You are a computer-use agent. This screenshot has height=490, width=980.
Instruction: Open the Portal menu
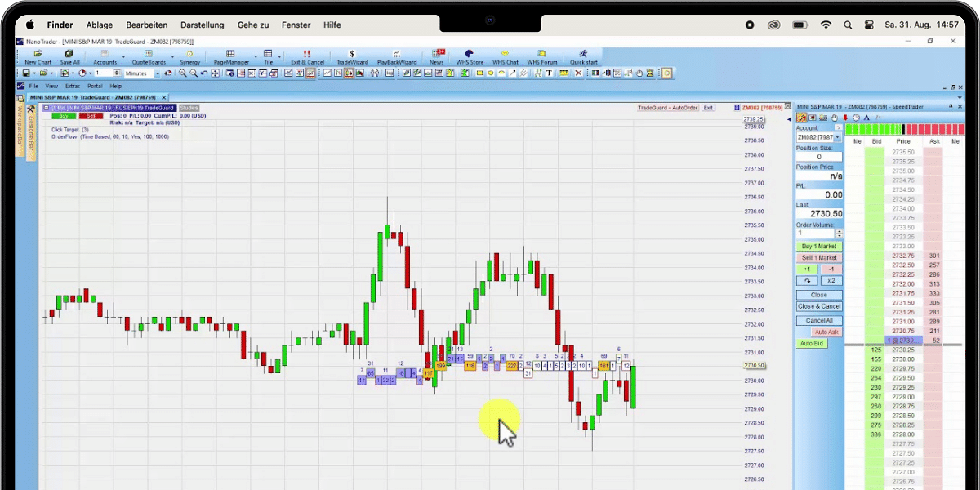pyautogui.click(x=95, y=86)
